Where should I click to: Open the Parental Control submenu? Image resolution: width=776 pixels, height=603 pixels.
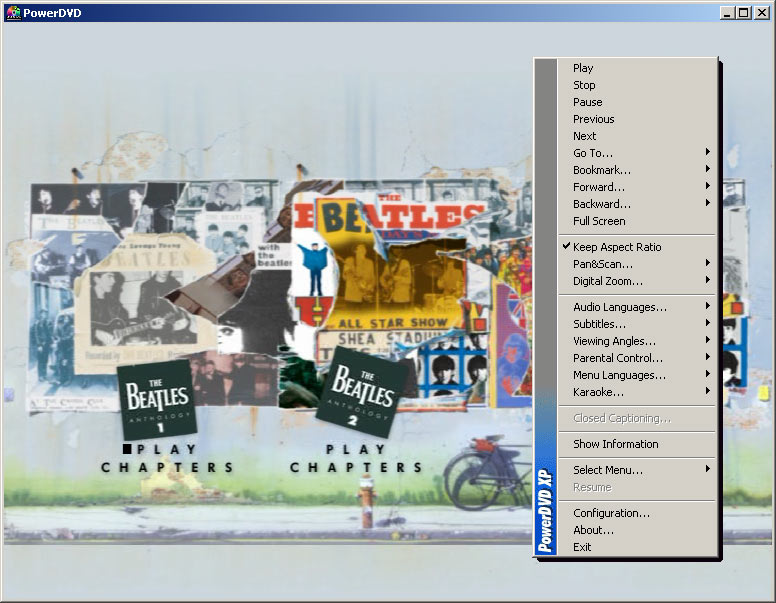coord(637,358)
